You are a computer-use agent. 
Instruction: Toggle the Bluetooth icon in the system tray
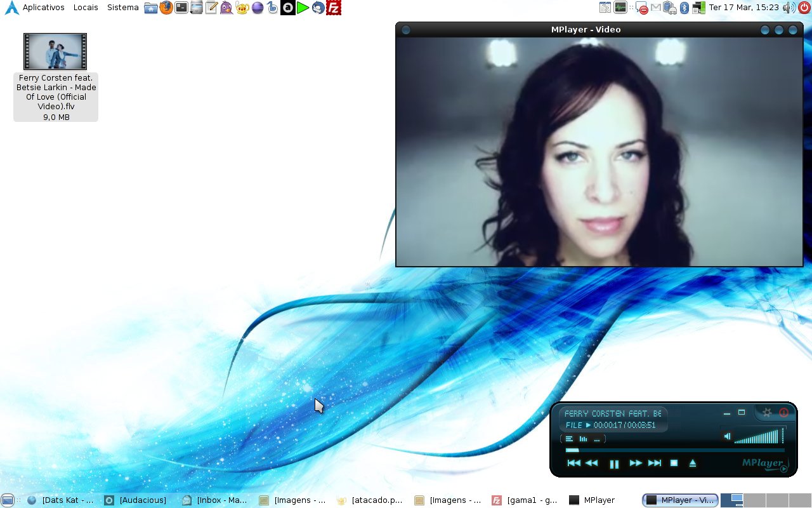point(684,8)
